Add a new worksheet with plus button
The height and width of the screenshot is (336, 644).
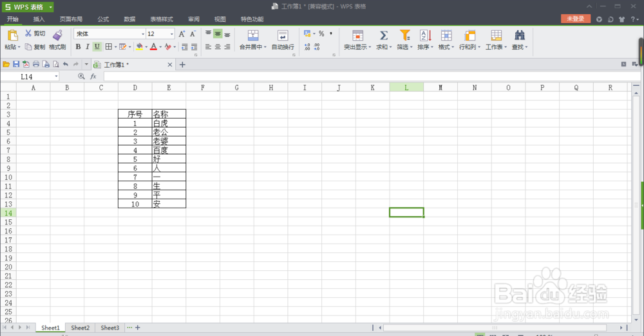click(138, 328)
